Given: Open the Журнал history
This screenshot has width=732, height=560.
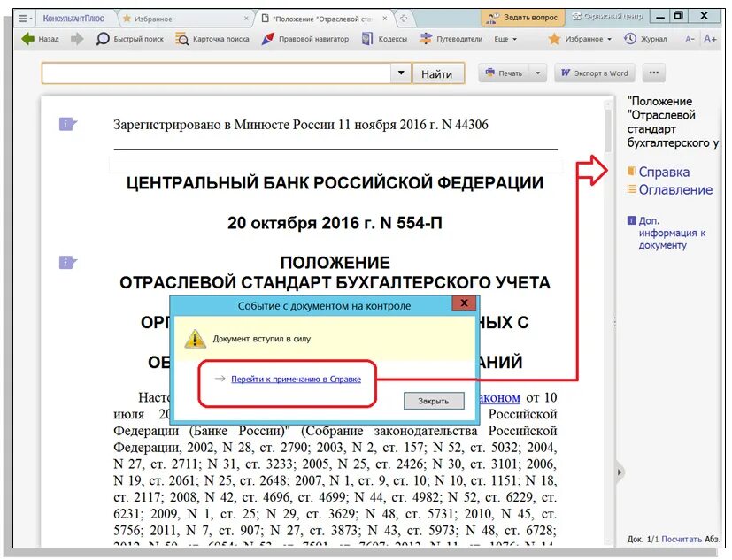Looking at the screenshot, I should [645, 39].
